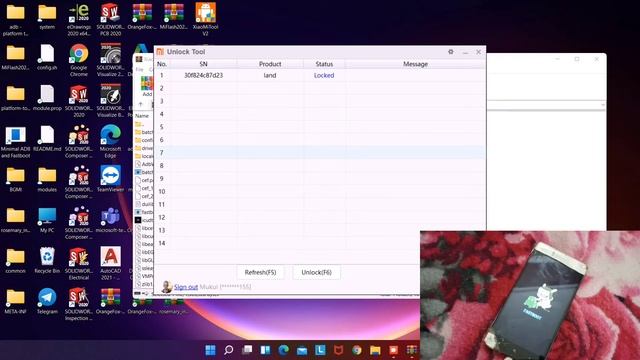
Task: Open Microsoft Edge desktop shortcut
Action: tap(110, 142)
